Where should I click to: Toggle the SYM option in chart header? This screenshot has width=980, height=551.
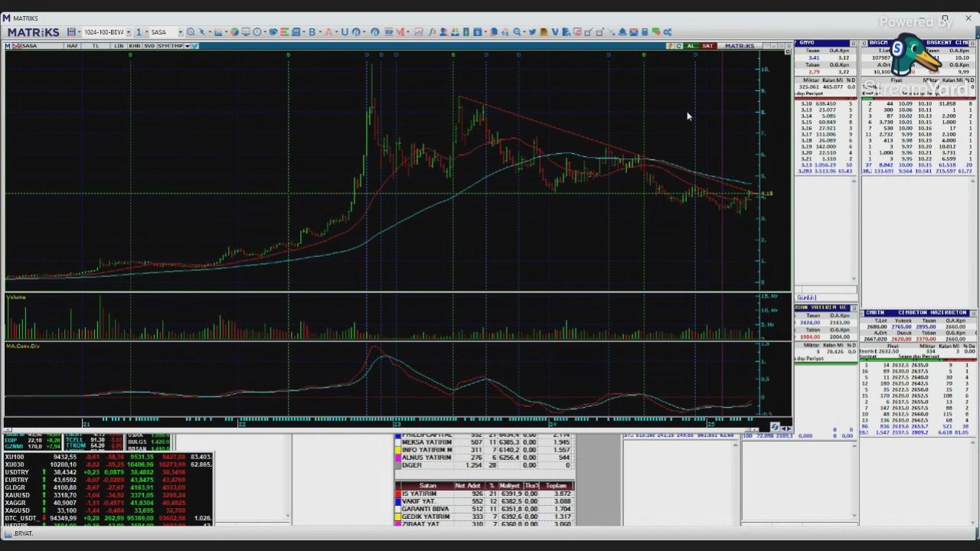163,46
